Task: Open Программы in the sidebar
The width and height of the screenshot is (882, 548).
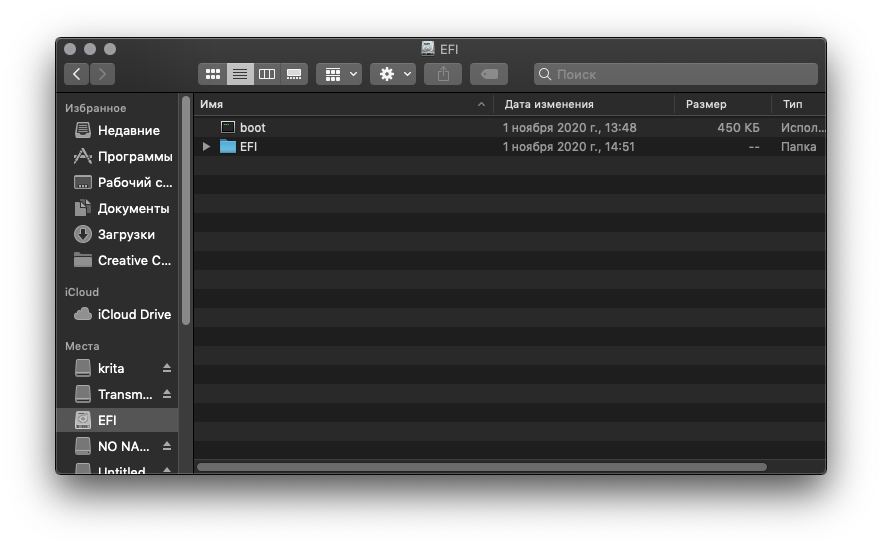Action: (118, 156)
